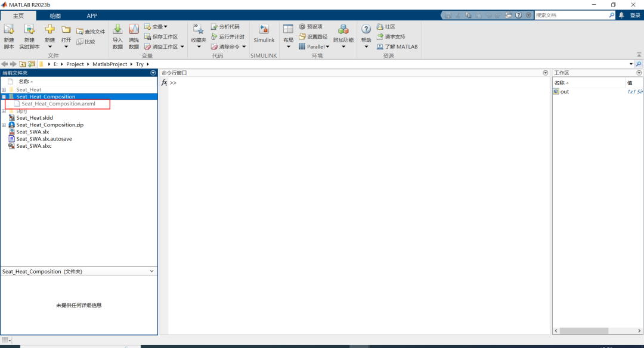Launch Simulink from the ribbon
The image size is (644, 348).
pyautogui.click(x=264, y=33)
